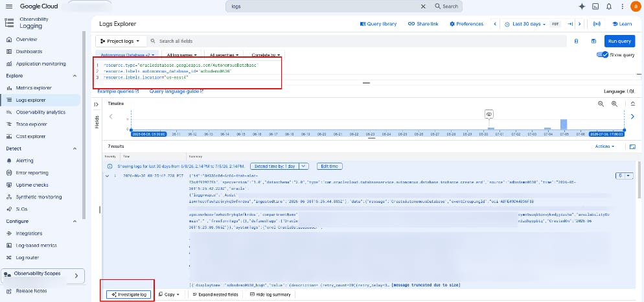Viewport: 644px width, 302px height.
Task: Start streaming logs with the broadcast icon
Action: 596,24
